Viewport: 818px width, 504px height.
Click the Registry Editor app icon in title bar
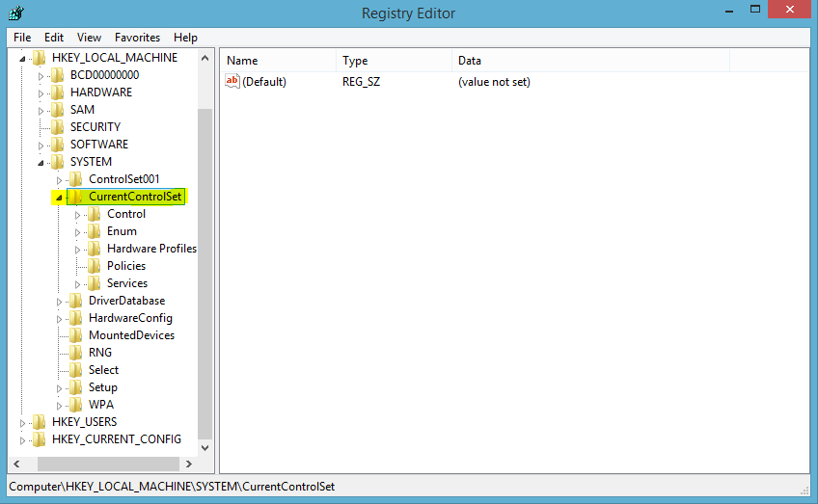(x=16, y=12)
